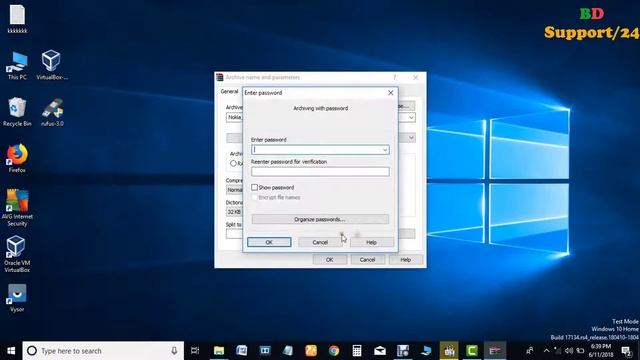
Task: Select the VirtualBox cube desktop shortcut
Action: (52, 65)
